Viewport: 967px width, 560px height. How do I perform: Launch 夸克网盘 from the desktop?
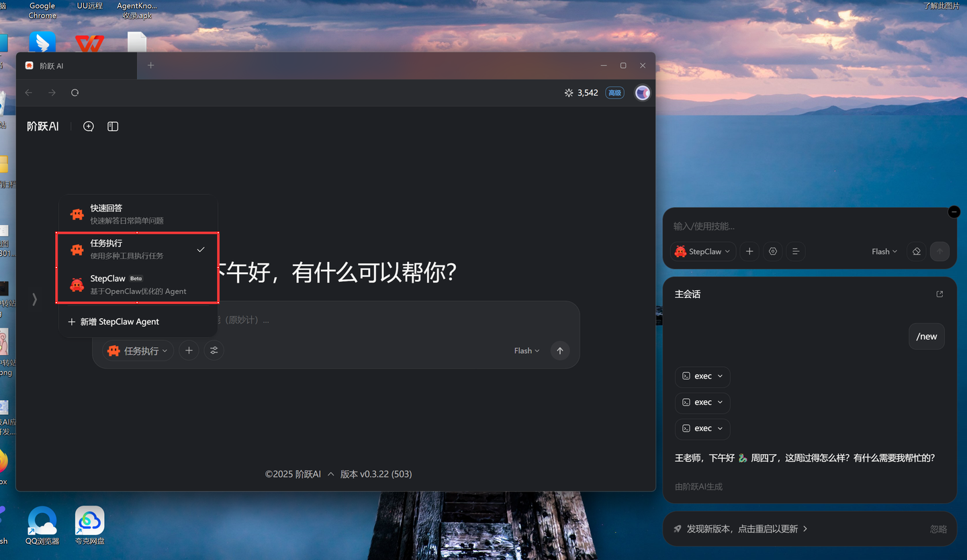pyautogui.click(x=89, y=526)
